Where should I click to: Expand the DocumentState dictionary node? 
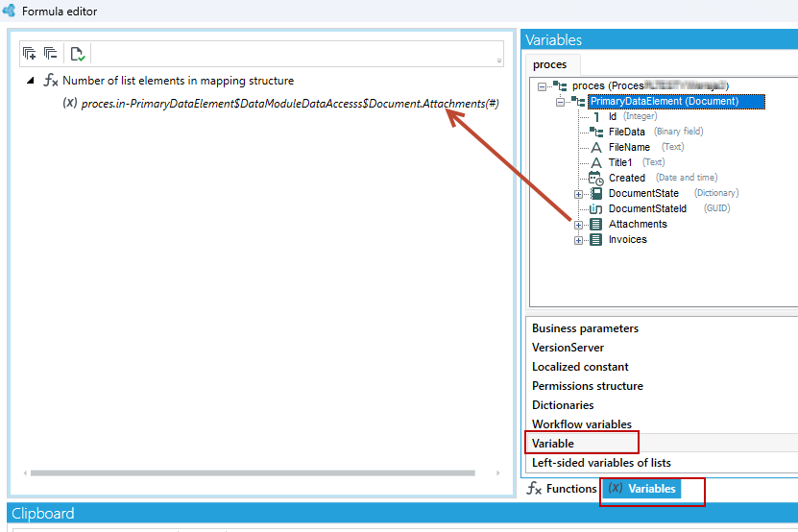coord(579,194)
